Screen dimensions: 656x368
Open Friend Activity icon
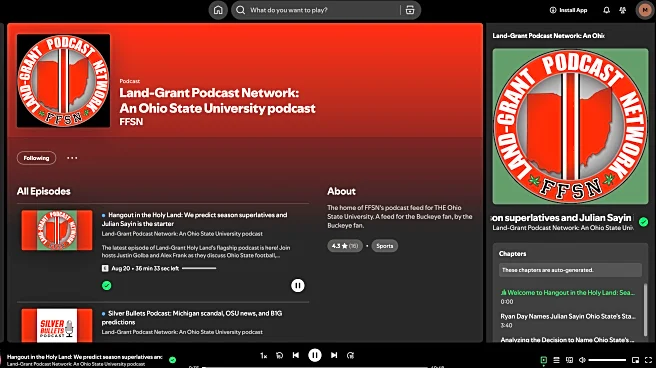[623, 10]
